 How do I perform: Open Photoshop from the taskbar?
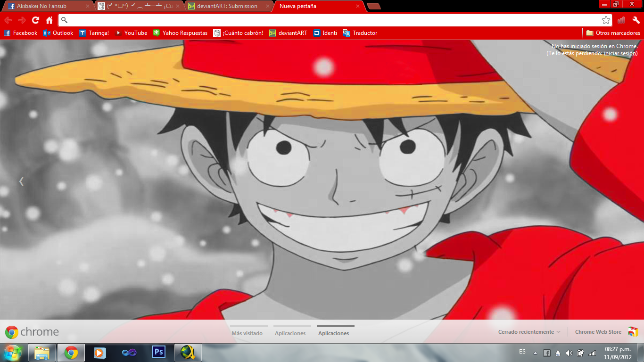158,353
